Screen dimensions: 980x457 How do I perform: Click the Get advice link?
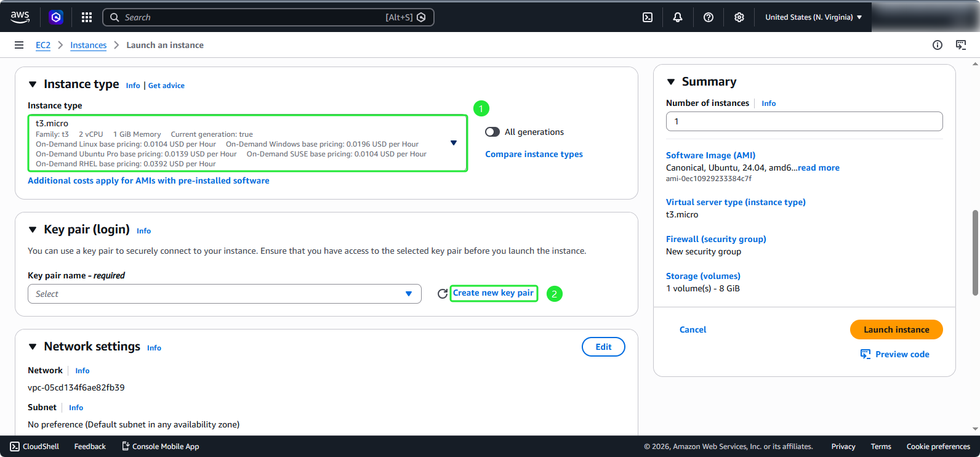point(166,86)
